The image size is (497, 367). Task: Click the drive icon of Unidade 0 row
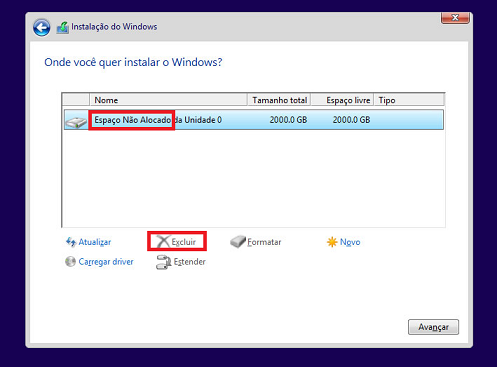coord(76,122)
